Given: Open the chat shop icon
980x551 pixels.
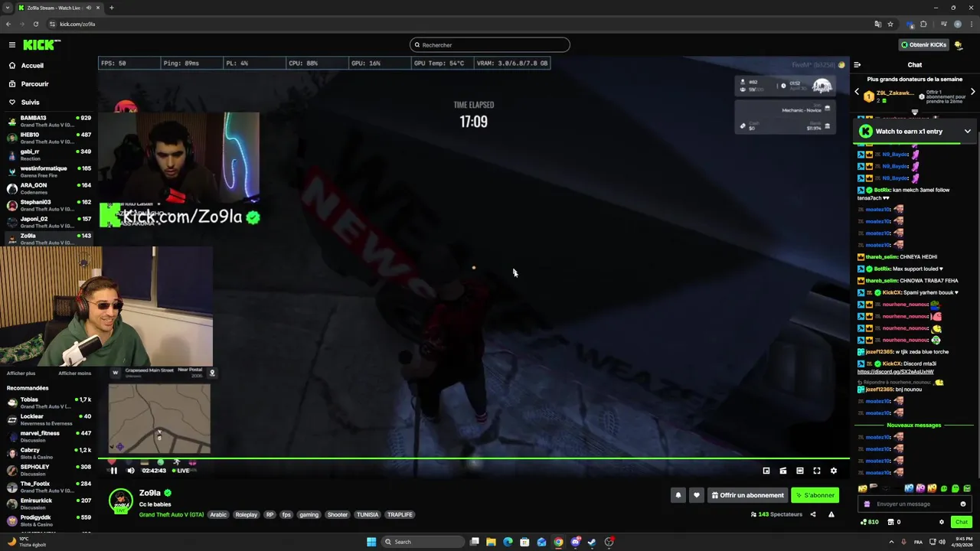Looking at the screenshot, I should click(890, 522).
